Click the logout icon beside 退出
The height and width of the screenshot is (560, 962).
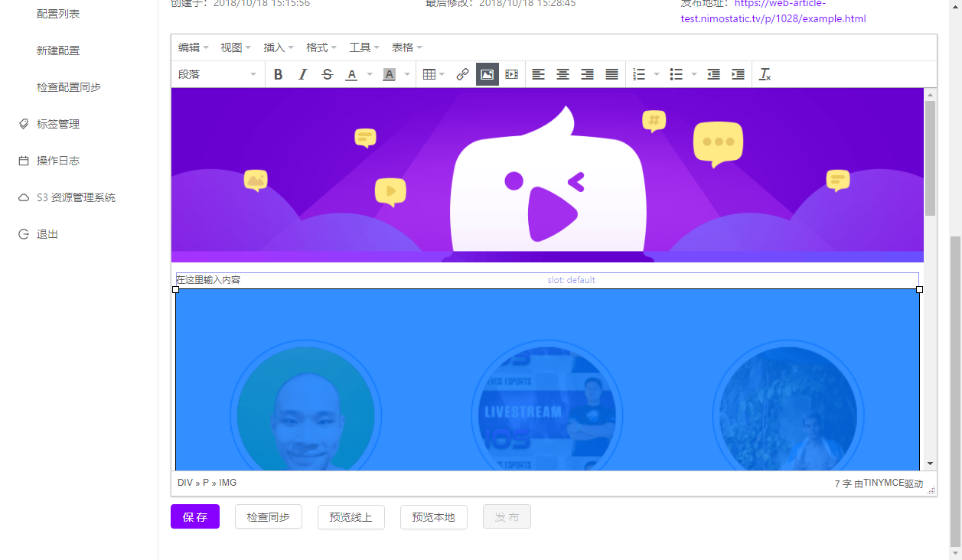point(24,234)
